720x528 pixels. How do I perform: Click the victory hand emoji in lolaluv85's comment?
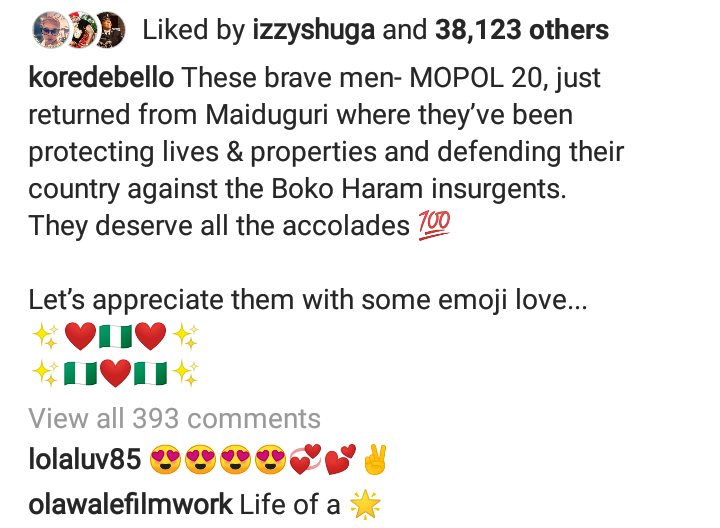click(374, 462)
